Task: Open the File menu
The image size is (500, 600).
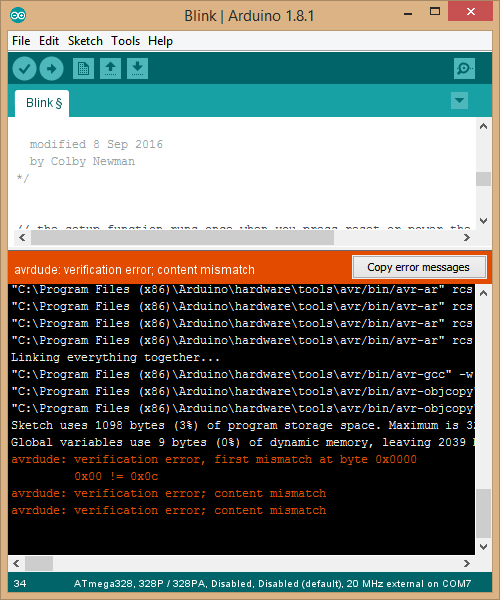Action: [21, 41]
